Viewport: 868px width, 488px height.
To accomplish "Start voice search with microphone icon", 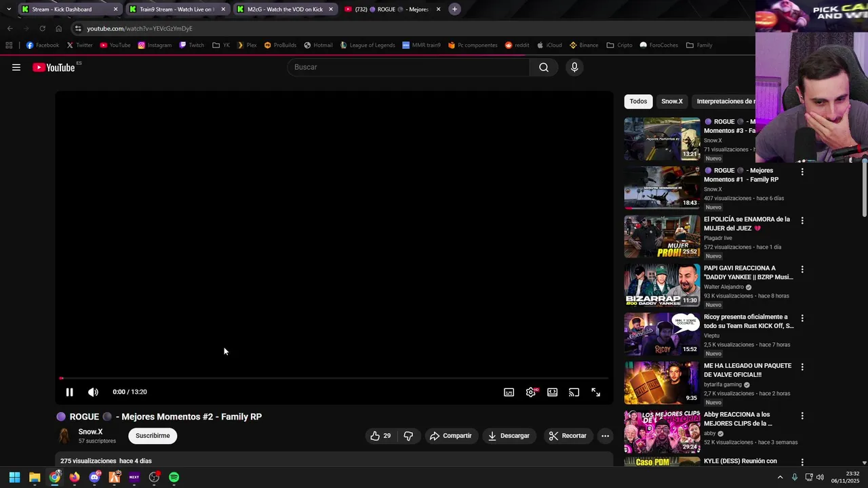I will coord(574,67).
